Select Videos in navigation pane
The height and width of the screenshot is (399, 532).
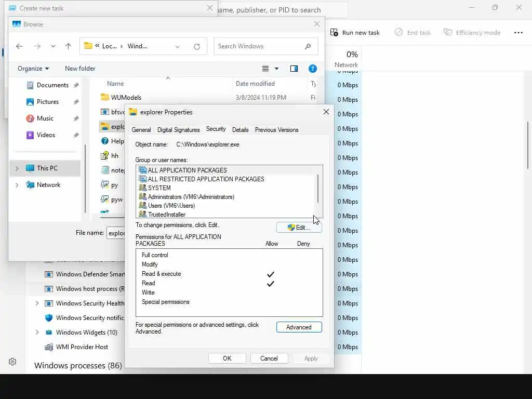[x=46, y=135]
